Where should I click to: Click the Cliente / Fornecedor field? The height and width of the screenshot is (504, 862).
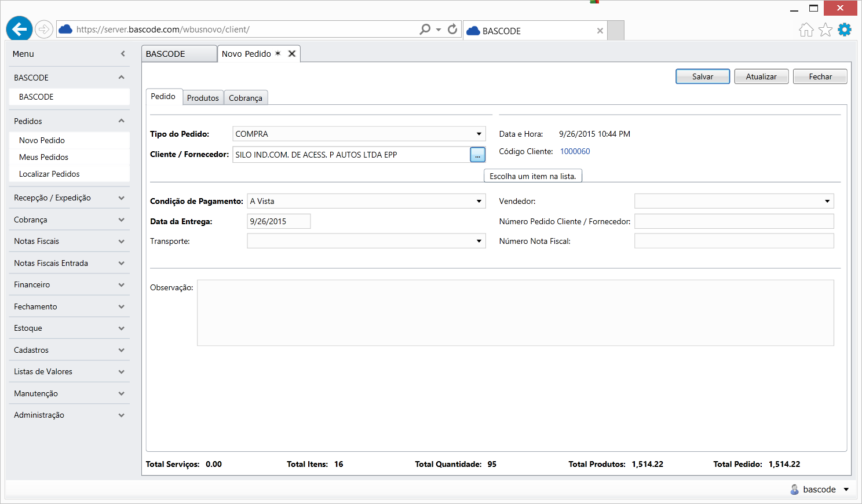pyautogui.click(x=351, y=155)
